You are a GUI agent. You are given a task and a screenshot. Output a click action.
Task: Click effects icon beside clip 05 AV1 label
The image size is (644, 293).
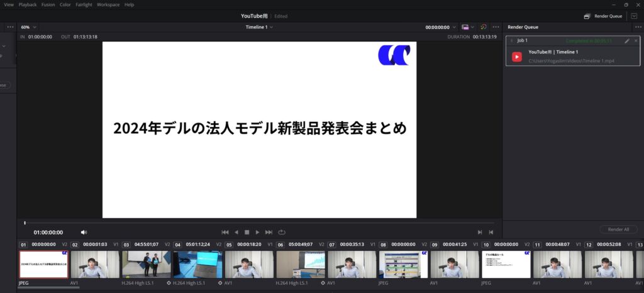coord(220,283)
